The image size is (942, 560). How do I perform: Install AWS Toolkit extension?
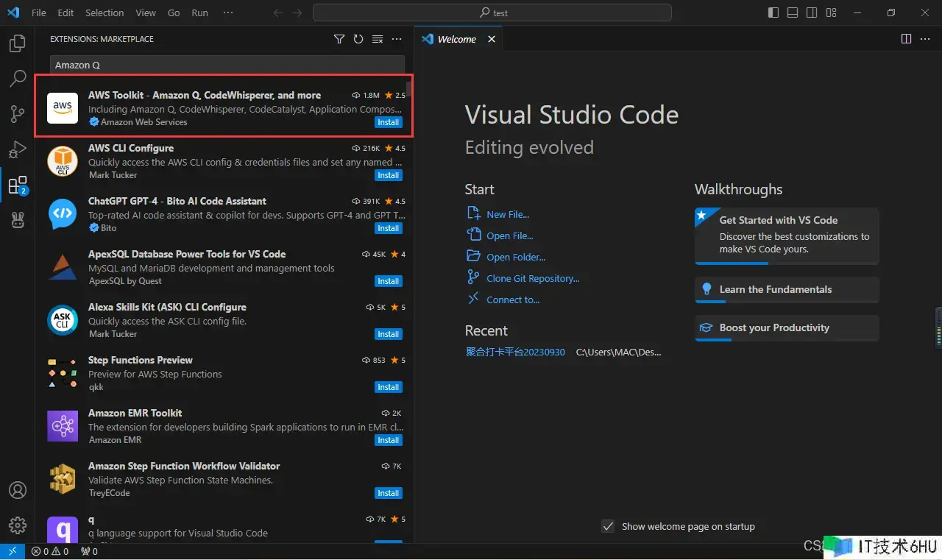[x=389, y=122]
